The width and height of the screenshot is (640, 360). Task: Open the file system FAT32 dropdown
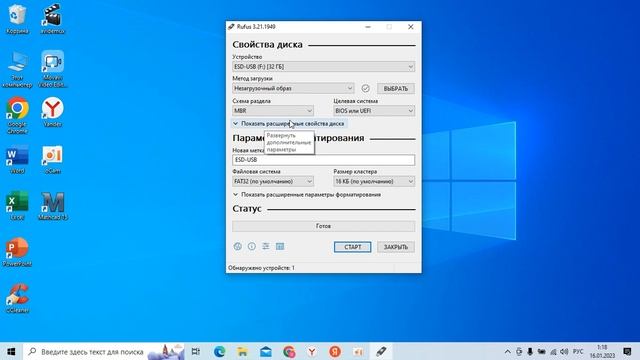tap(273, 181)
